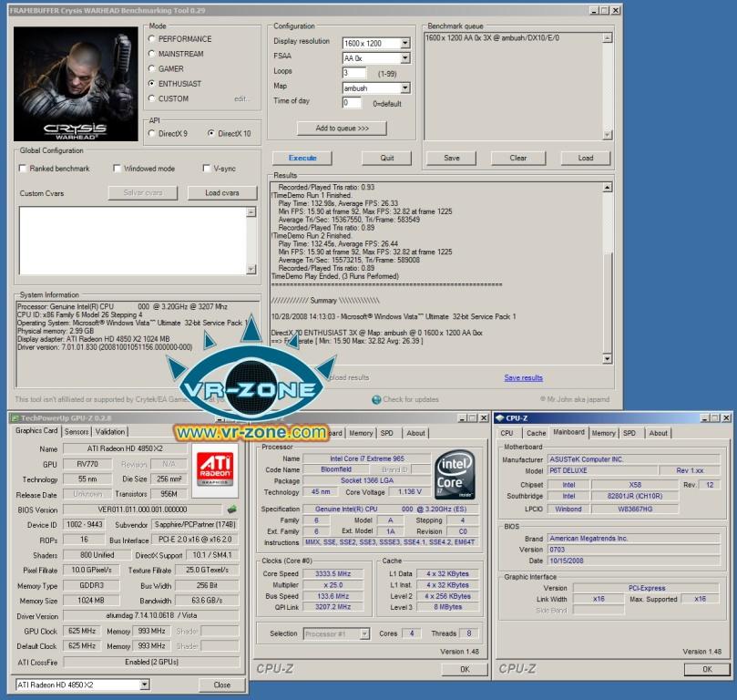
Task: Click the Results panel scrollbar thumb
Action: [608, 304]
